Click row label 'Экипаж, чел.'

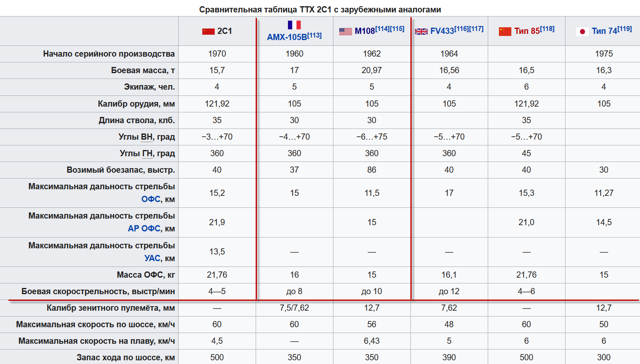pyautogui.click(x=149, y=87)
